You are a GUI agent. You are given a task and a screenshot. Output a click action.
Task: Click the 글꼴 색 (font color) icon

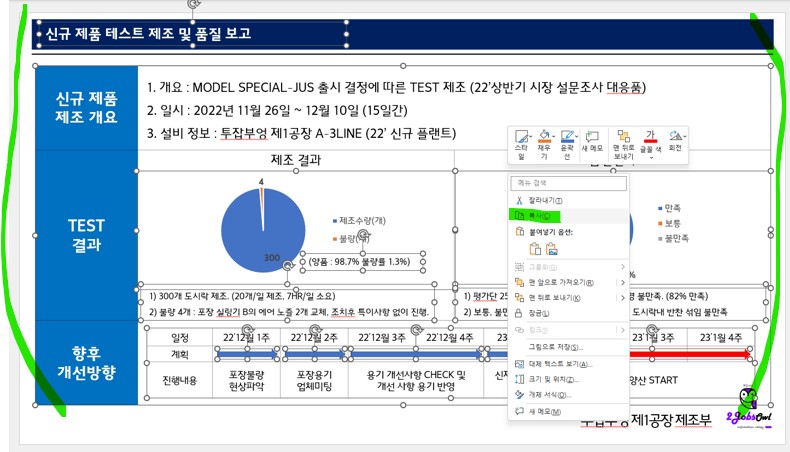(650, 136)
